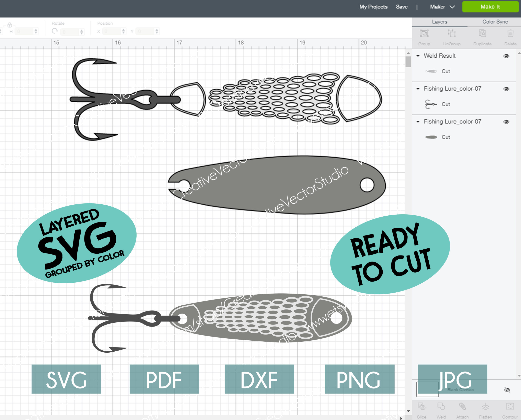The image size is (521, 420).
Task: Click Save in the top bar
Action: tap(402, 7)
